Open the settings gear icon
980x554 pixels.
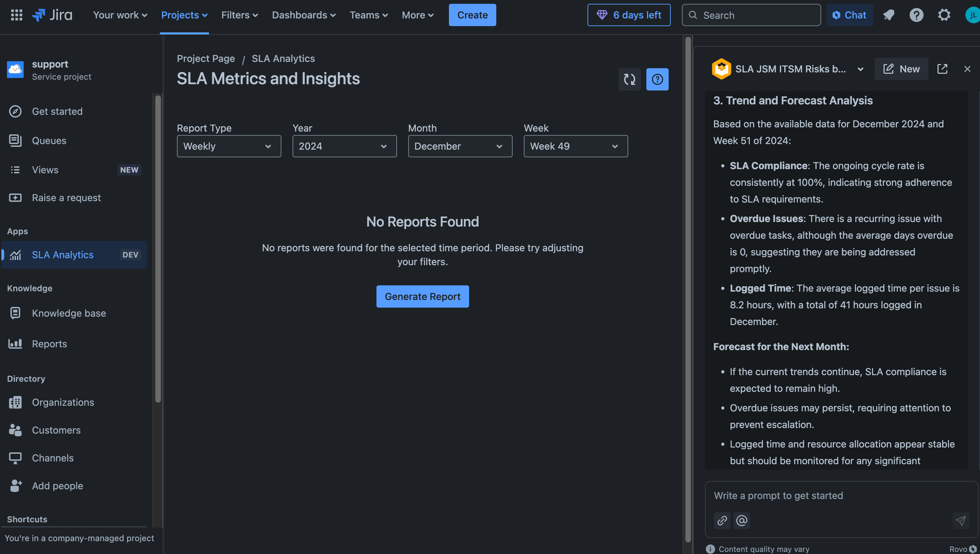(944, 15)
